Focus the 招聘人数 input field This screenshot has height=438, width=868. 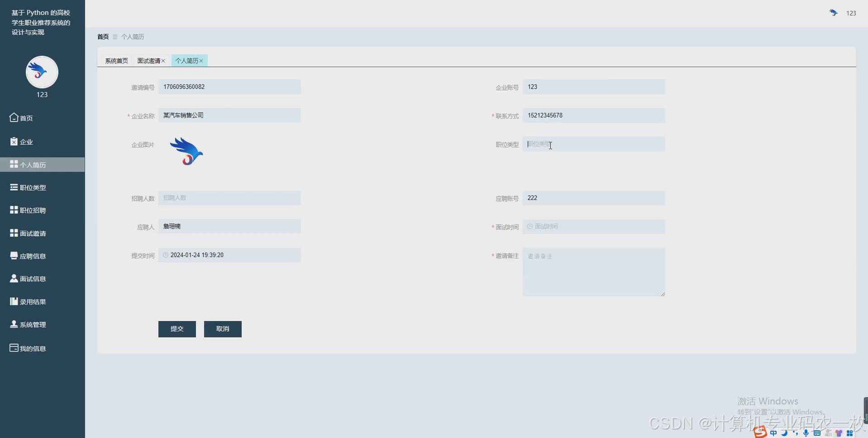click(229, 198)
